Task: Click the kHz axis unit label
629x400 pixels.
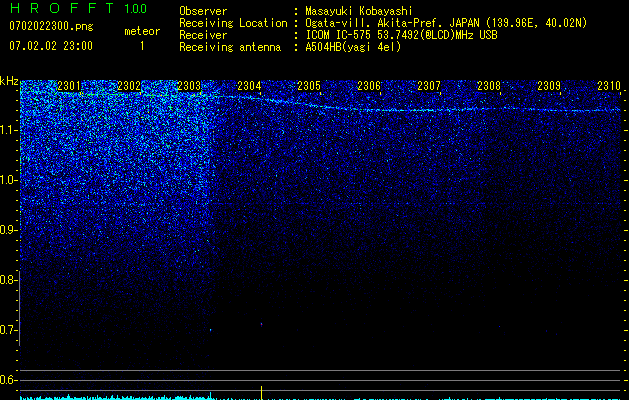Action: coord(9,81)
